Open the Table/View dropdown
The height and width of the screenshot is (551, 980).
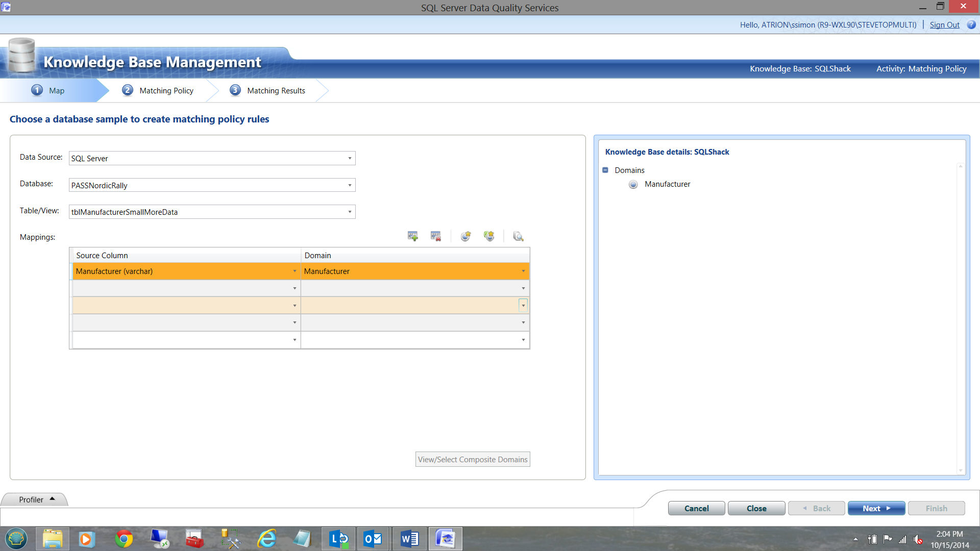(350, 212)
